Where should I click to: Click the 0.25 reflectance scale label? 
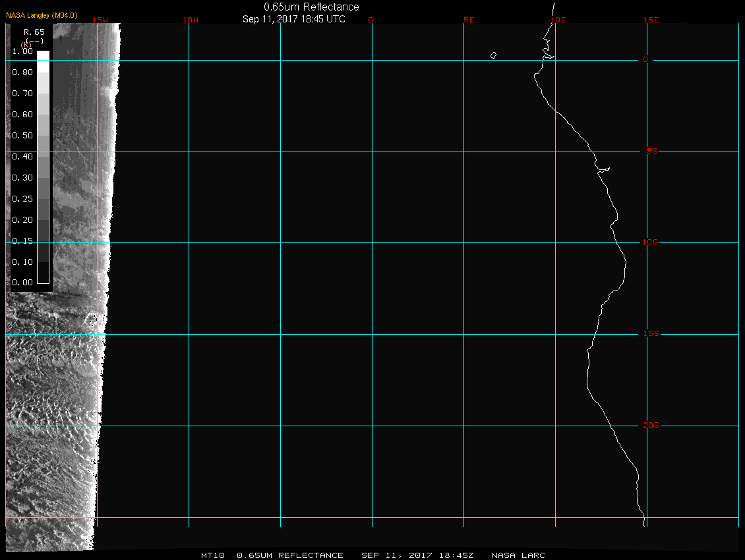tap(22, 198)
